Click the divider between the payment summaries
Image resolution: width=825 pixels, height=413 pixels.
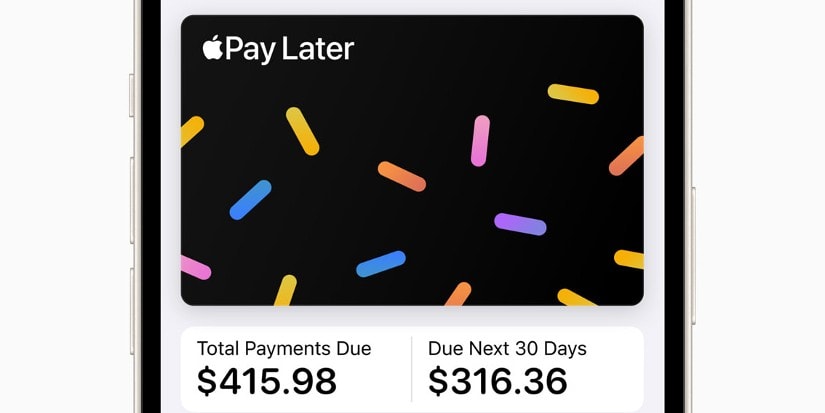pos(412,368)
